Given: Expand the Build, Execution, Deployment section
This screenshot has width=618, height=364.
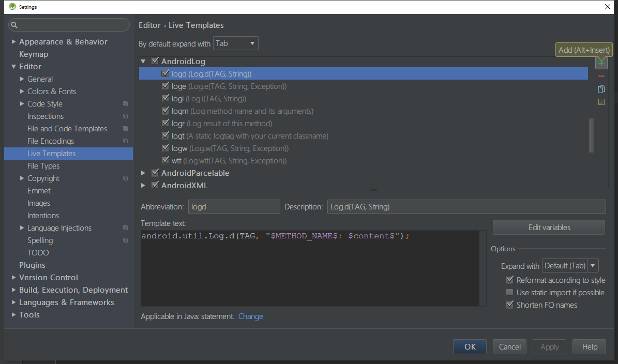Looking at the screenshot, I should [x=14, y=290].
